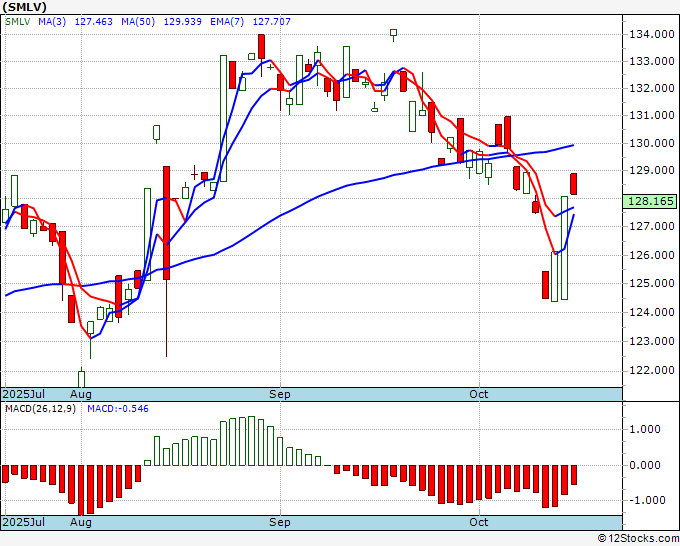680x546 pixels.
Task: Click the 124.000 price axis label
Action: 652,312
